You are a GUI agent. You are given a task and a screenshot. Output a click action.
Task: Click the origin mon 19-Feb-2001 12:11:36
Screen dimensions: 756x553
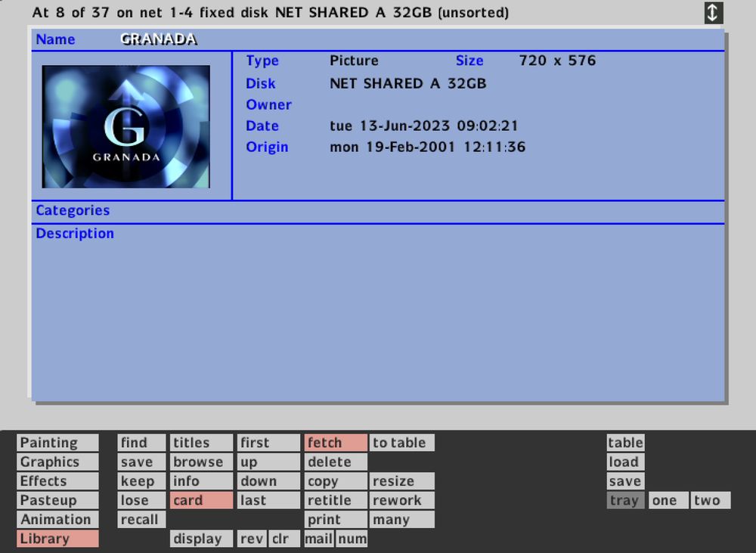pos(428,147)
